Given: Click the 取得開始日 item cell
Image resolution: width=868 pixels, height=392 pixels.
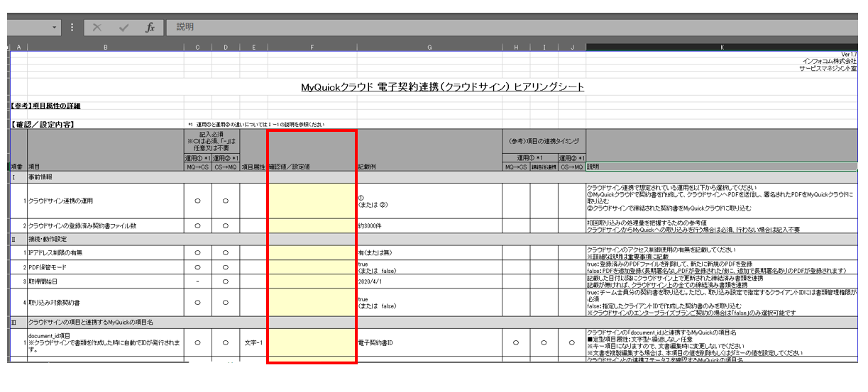Looking at the screenshot, I should [105, 281].
